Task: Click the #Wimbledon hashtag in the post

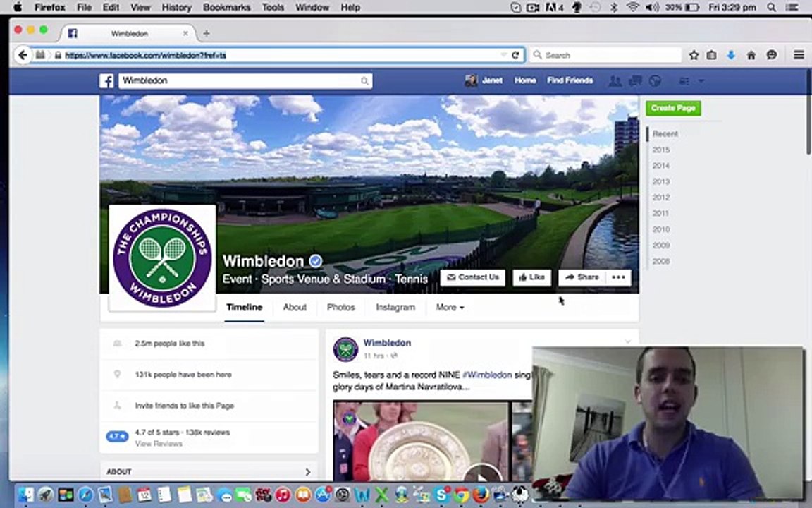Action: coord(487,374)
